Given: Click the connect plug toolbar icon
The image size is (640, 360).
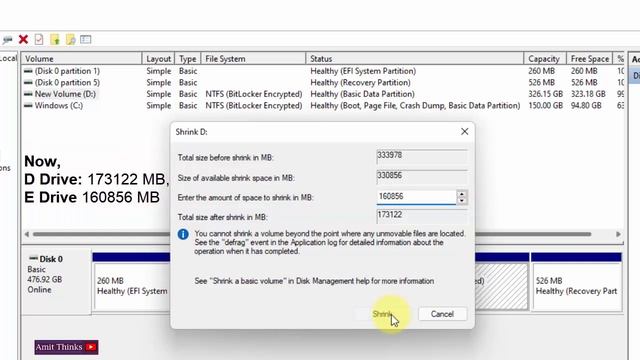Looking at the screenshot, I should [x=7, y=40].
